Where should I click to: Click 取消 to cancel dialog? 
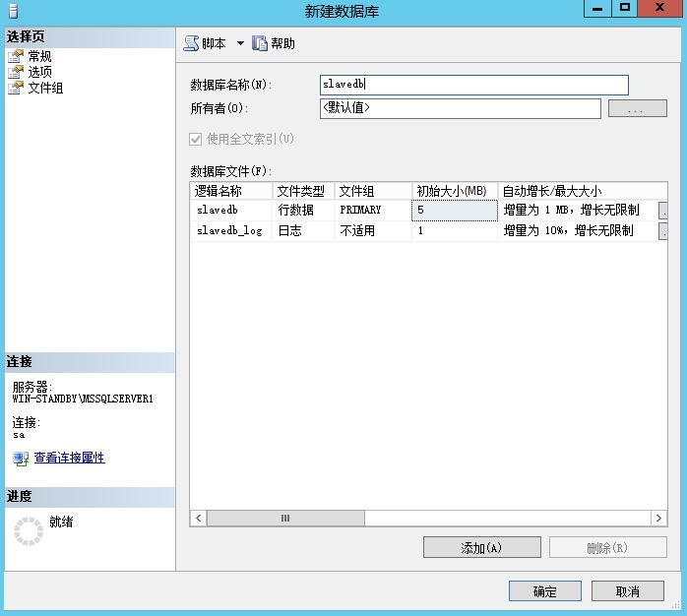click(627, 591)
